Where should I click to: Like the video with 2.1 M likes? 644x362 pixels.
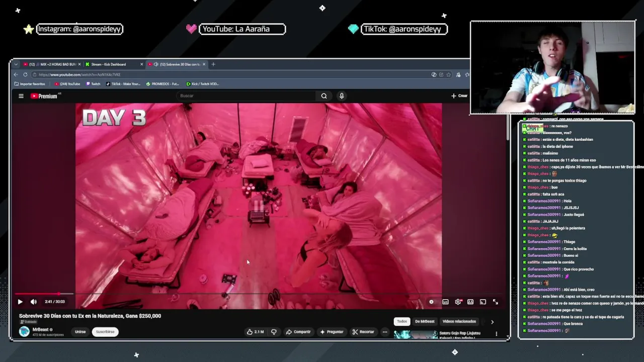(255, 332)
